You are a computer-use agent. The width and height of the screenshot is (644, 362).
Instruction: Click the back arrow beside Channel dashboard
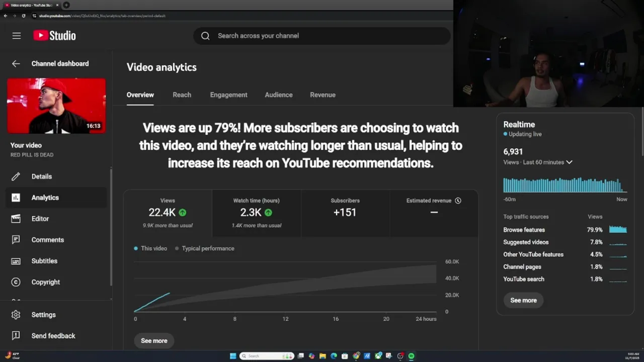click(16, 63)
